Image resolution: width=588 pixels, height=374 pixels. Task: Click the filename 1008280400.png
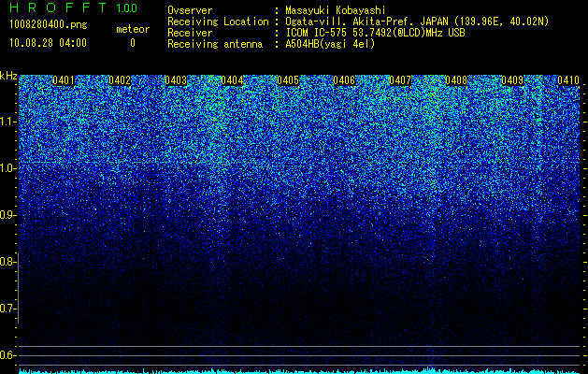tap(49, 25)
